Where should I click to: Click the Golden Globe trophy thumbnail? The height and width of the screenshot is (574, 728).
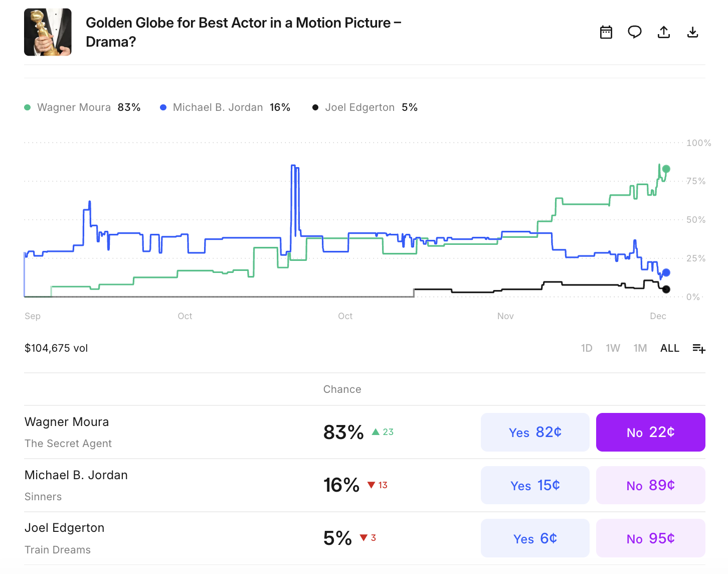pos(48,32)
